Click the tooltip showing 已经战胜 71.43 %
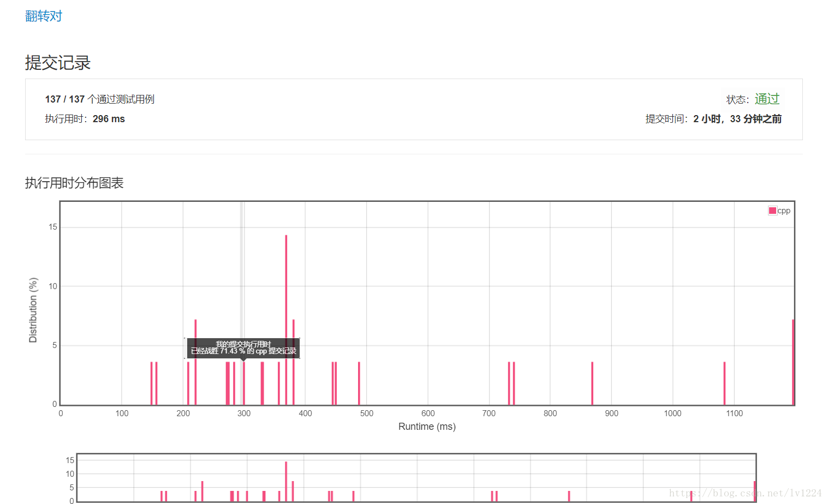 point(243,348)
